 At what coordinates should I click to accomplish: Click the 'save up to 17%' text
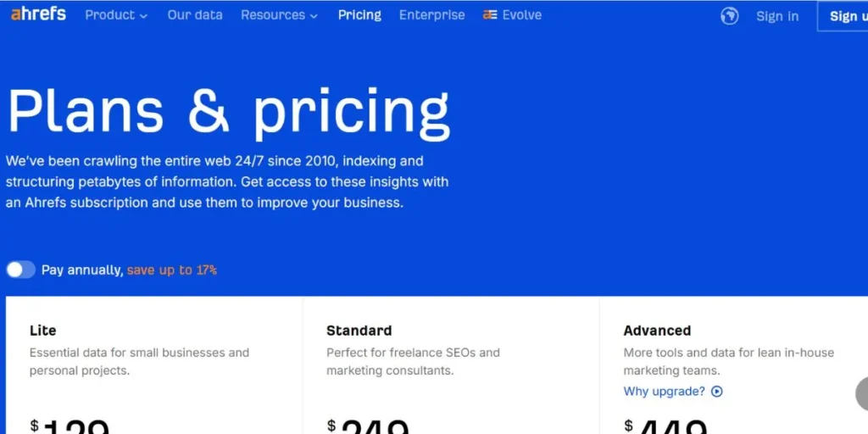click(172, 270)
